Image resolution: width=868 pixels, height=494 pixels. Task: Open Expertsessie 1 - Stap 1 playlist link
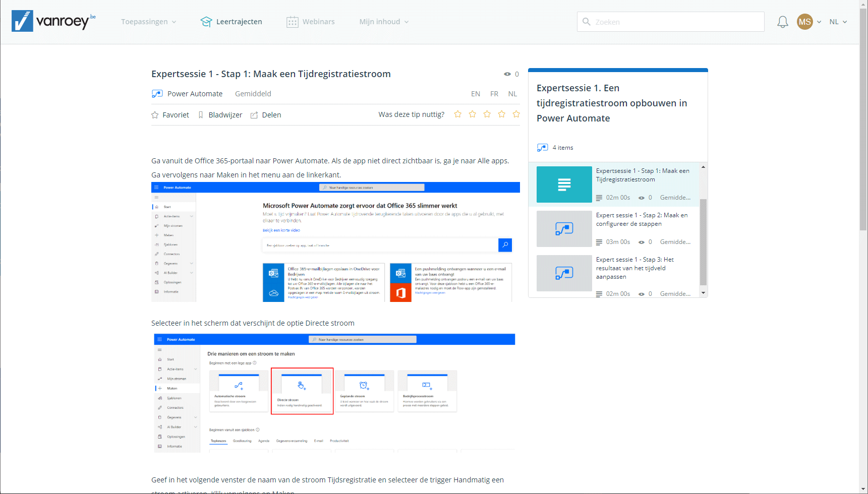tap(643, 175)
